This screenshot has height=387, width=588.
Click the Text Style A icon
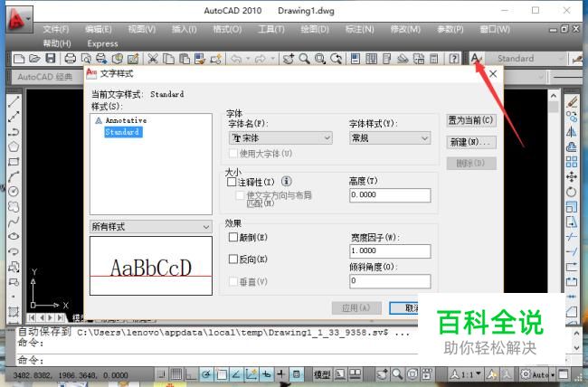[x=476, y=59]
